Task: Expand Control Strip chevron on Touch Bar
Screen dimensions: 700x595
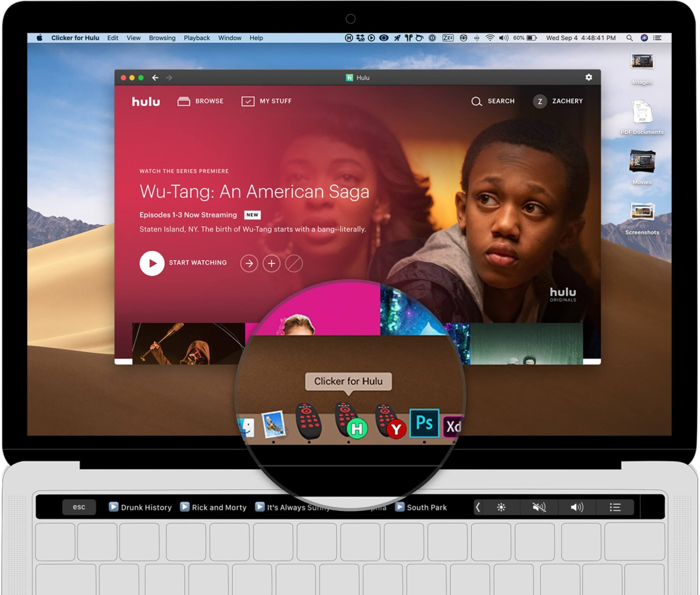Action: point(478,507)
